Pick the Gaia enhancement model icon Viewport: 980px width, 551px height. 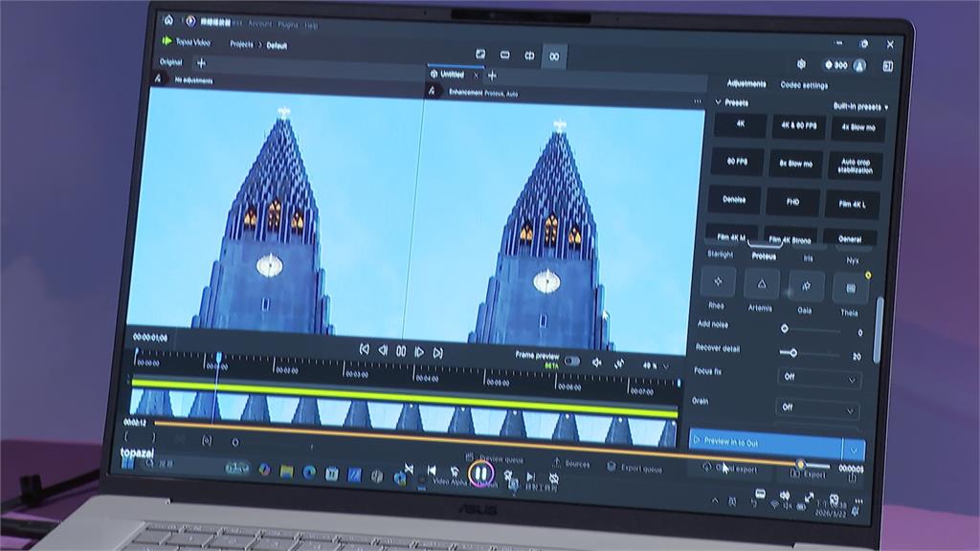pos(806,285)
